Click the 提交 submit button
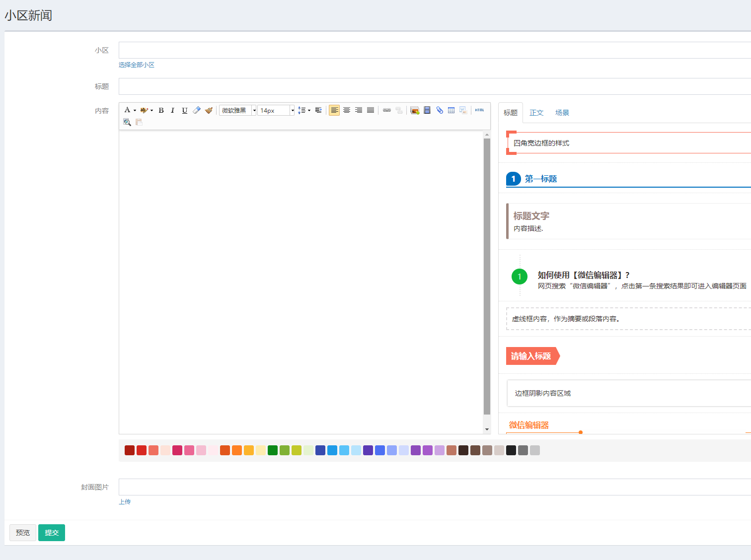 (x=52, y=533)
